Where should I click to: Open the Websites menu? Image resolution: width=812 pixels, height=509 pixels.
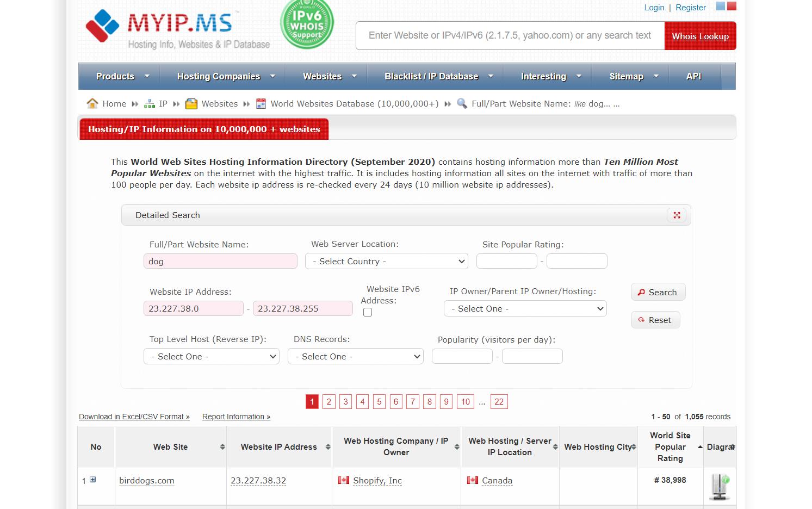click(326, 76)
